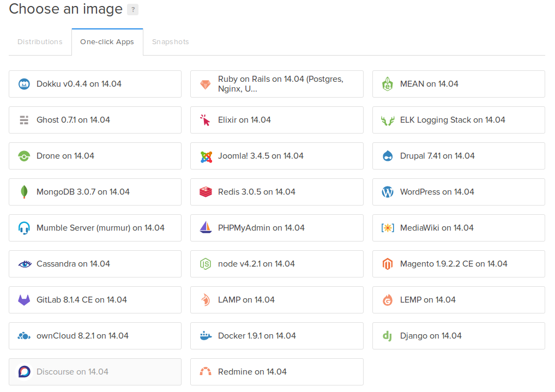Click the Drone green icon
Screen dimensions: 555x392
click(24, 156)
